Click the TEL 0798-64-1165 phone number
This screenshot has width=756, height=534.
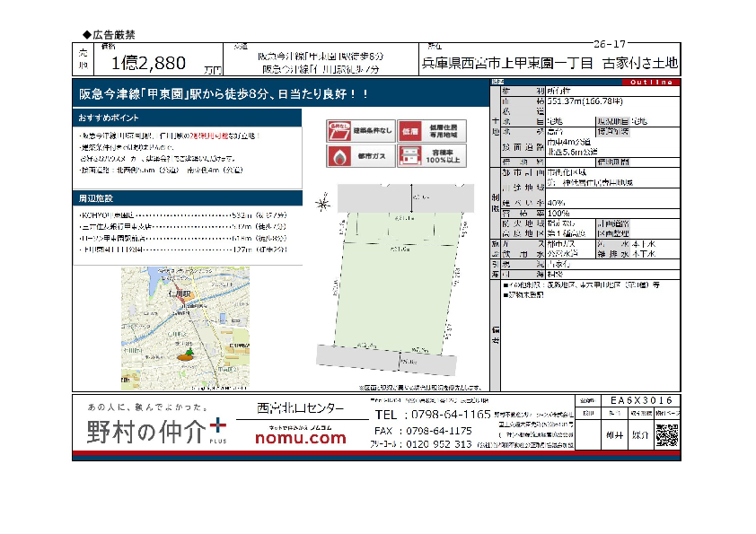(433, 415)
